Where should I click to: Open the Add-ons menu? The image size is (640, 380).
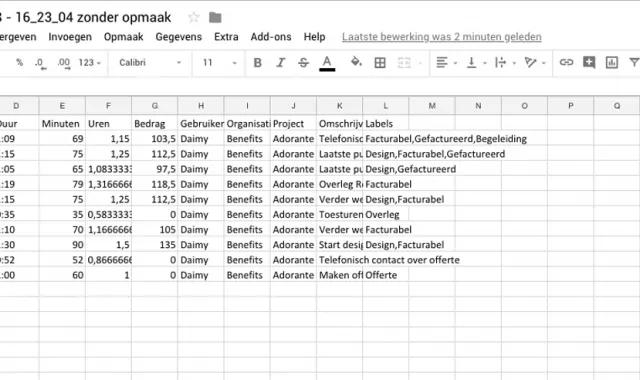click(271, 37)
